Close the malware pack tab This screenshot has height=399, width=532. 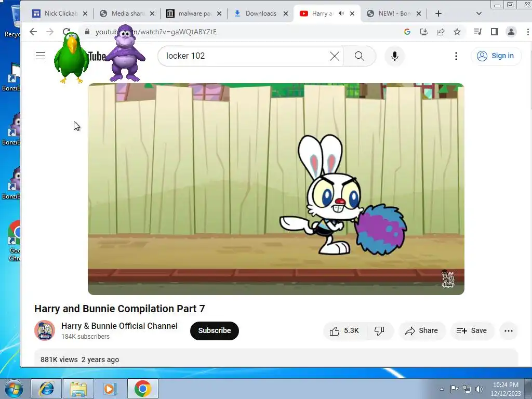[x=219, y=14]
